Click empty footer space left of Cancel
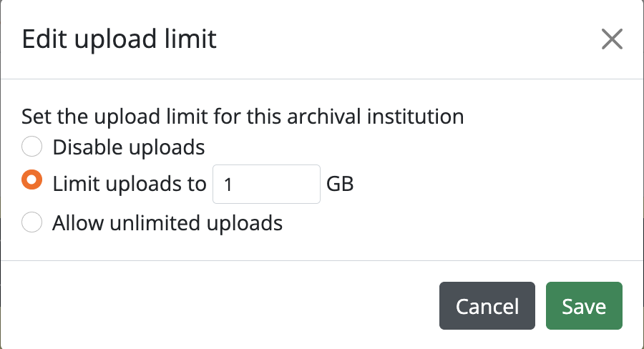644x349 pixels. coord(215,307)
